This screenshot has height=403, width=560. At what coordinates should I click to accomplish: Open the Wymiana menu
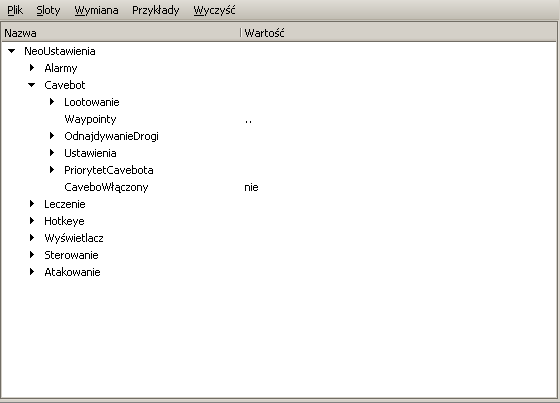(96, 10)
